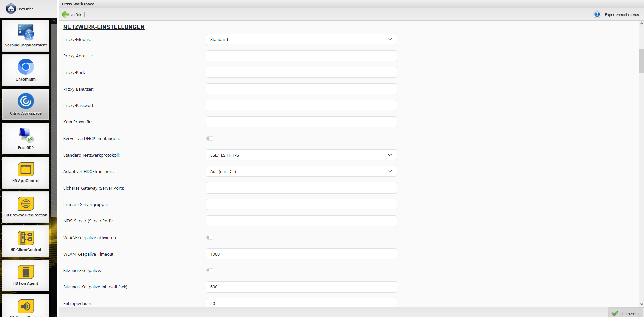Open HD Fon Agent settings
The width and height of the screenshot is (644, 317).
tap(26, 275)
